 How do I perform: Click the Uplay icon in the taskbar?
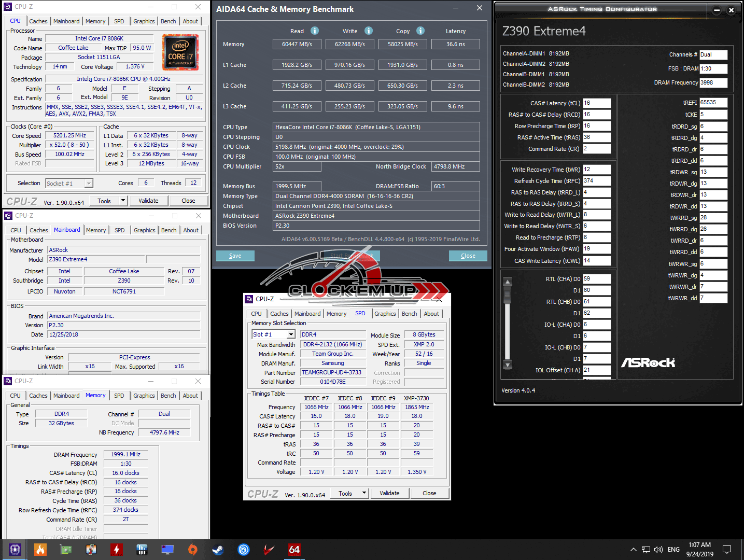pyautogui.click(x=243, y=550)
